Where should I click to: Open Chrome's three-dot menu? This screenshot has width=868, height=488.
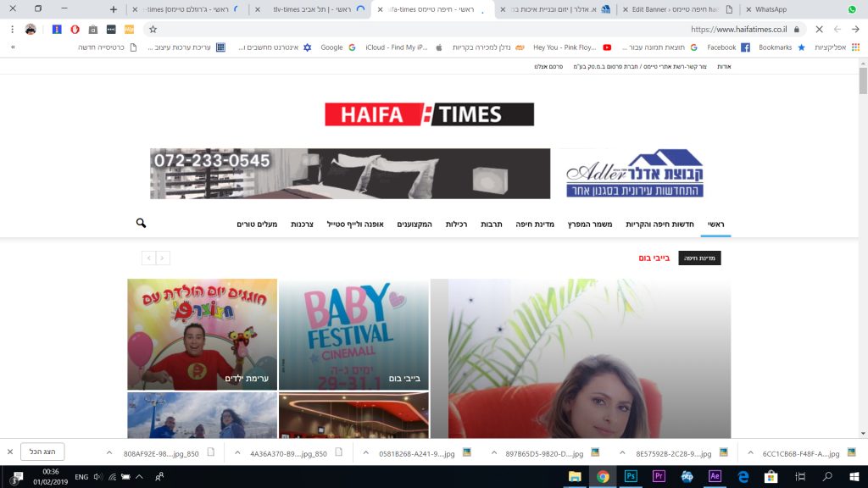tap(11, 29)
